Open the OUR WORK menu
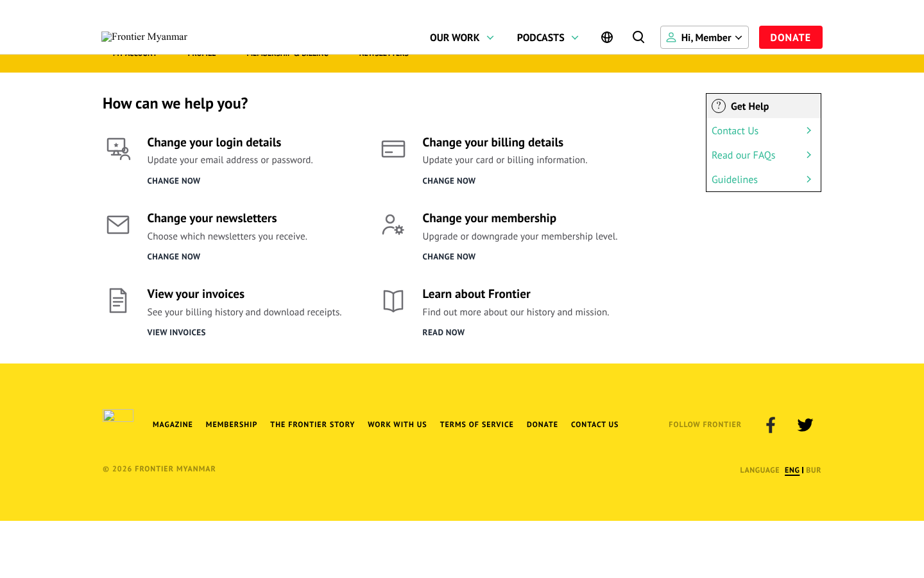This screenshot has height=578, width=924. pos(455,37)
